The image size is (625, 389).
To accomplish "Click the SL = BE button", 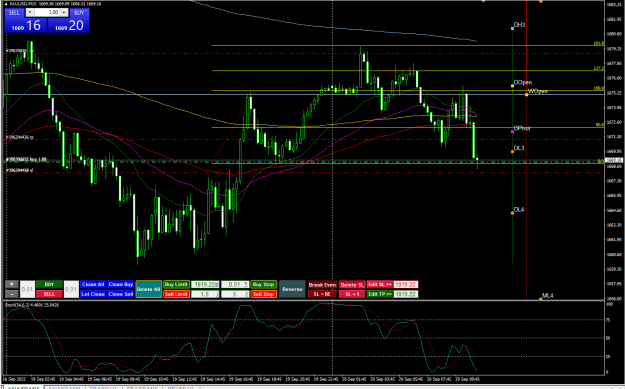I will [322, 294].
